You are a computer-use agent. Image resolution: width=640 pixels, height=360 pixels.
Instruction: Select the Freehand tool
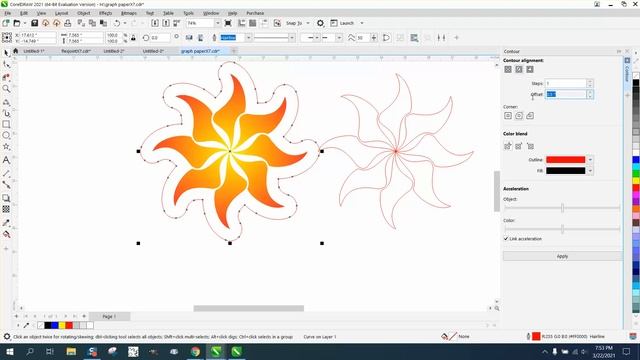coord(6,102)
